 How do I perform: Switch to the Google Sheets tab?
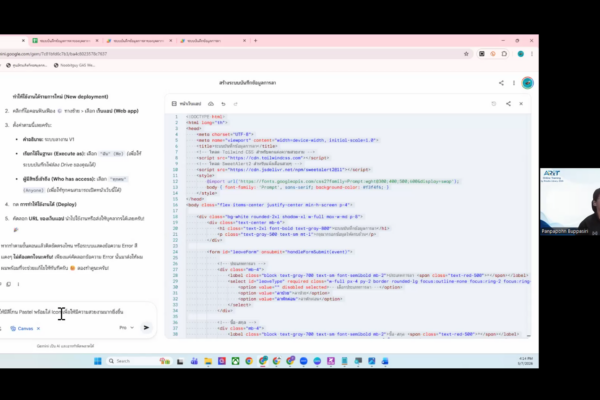click(63, 41)
